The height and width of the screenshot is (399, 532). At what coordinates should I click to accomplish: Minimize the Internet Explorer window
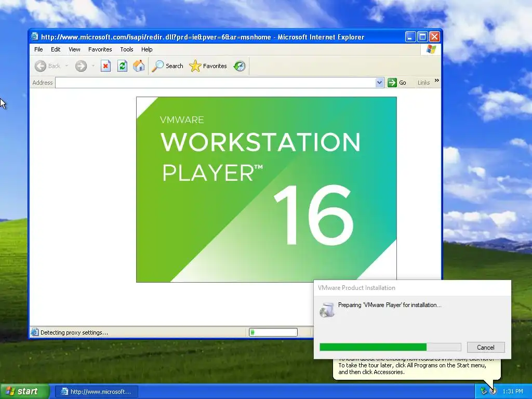410,37
